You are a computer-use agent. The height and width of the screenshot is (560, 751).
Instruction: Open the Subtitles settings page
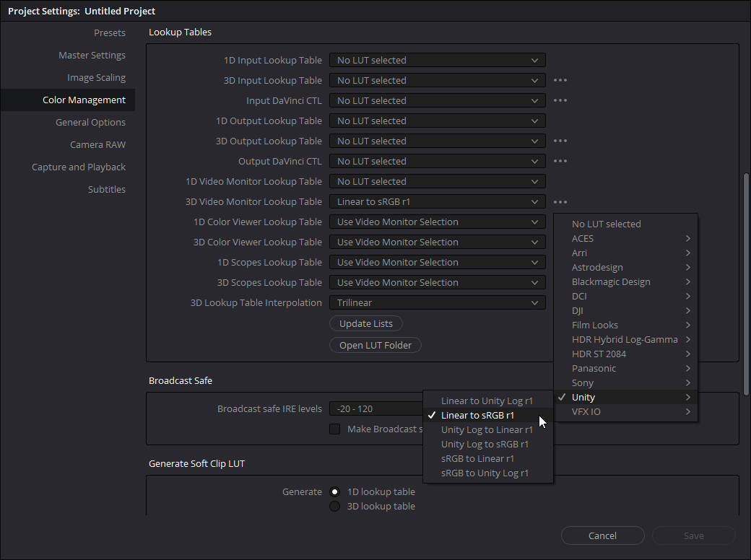click(x=106, y=189)
